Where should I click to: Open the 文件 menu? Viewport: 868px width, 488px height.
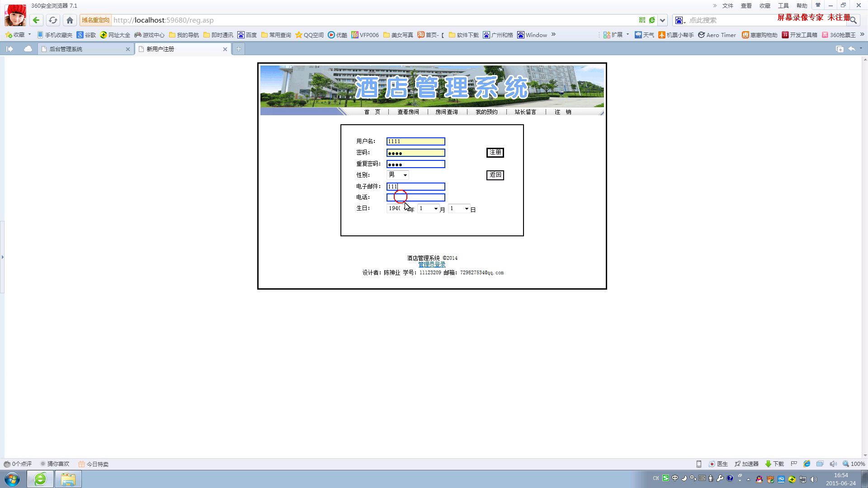pyautogui.click(x=728, y=6)
